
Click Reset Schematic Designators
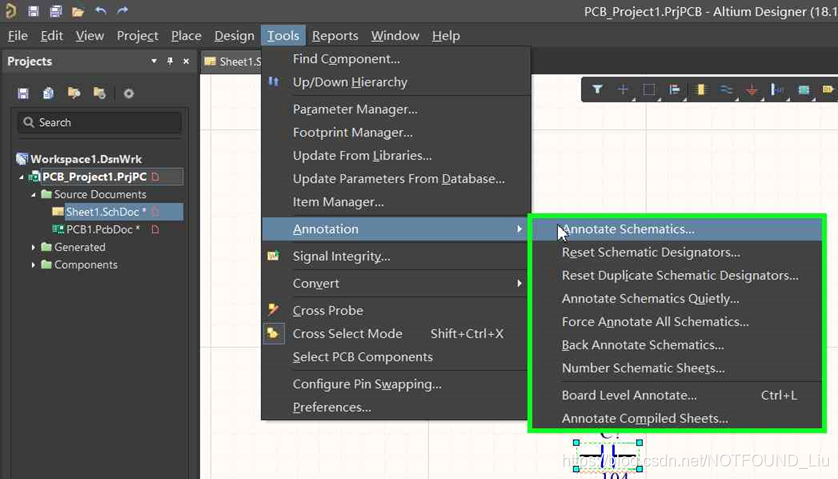coord(677,252)
